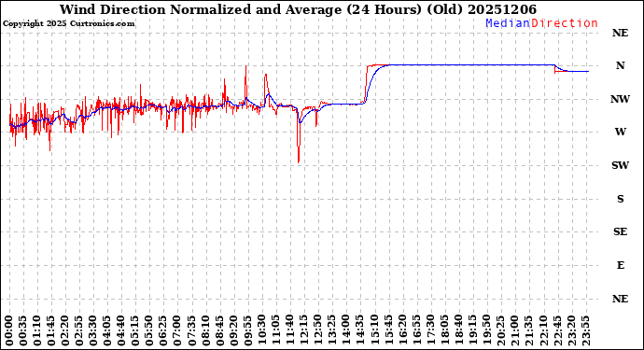Click the 10:30 time label

[262, 330]
